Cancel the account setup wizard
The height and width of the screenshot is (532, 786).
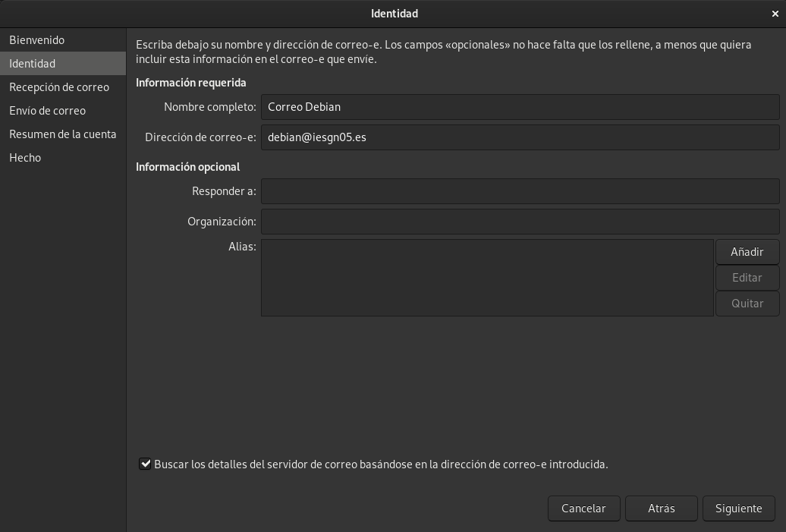pyautogui.click(x=583, y=508)
